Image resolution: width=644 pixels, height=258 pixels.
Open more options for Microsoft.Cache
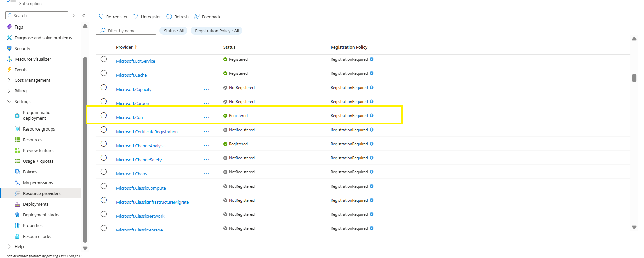pyautogui.click(x=206, y=75)
